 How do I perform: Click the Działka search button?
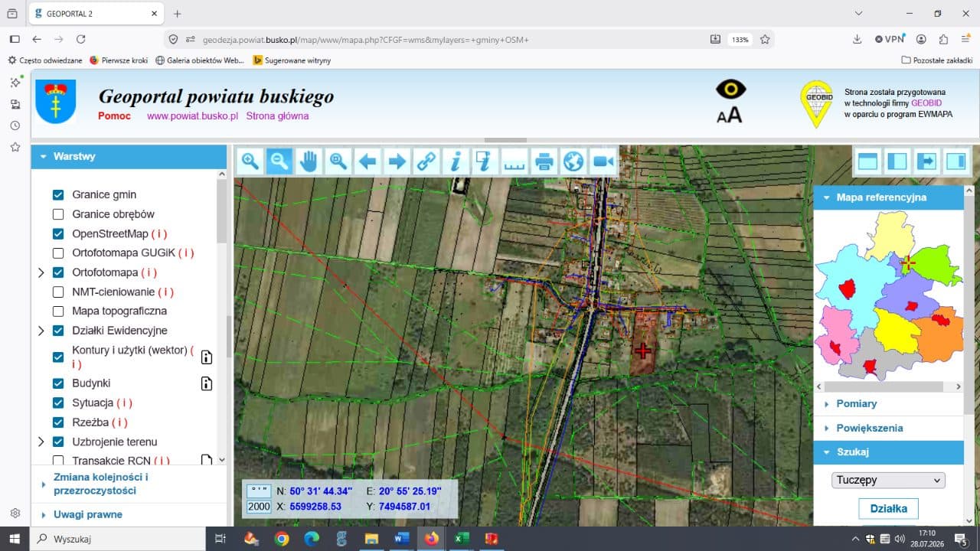(x=888, y=508)
